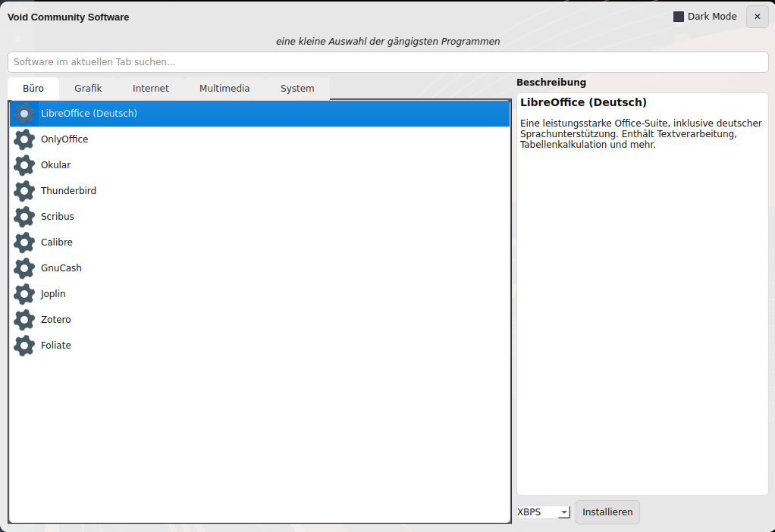The width and height of the screenshot is (775, 532).
Task: Click the gear icon beside Zotero
Action: pos(24,320)
